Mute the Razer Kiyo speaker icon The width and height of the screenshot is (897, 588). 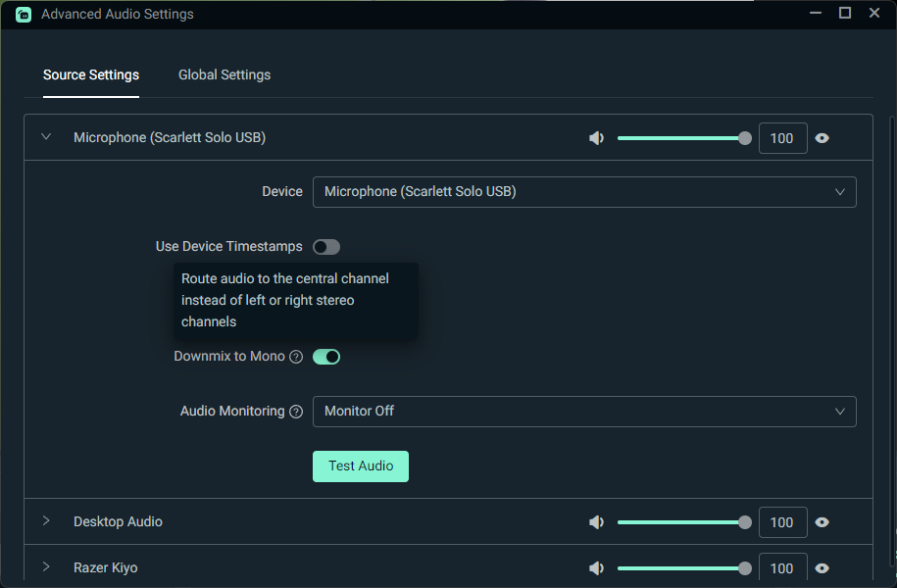coord(596,567)
